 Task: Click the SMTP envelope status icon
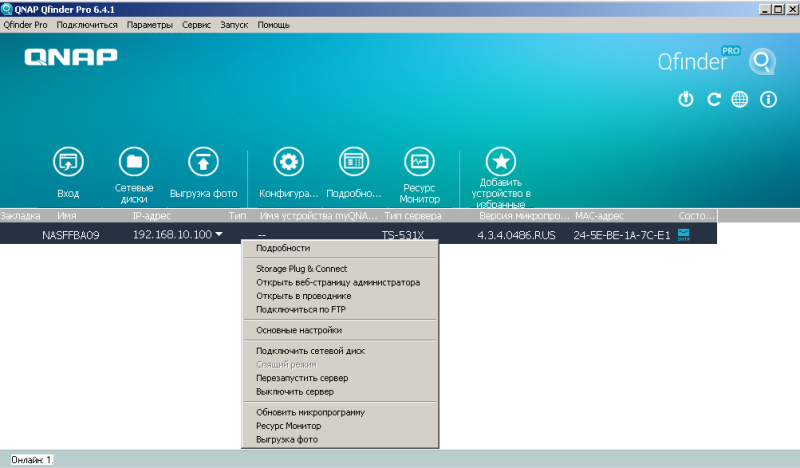coord(683,235)
